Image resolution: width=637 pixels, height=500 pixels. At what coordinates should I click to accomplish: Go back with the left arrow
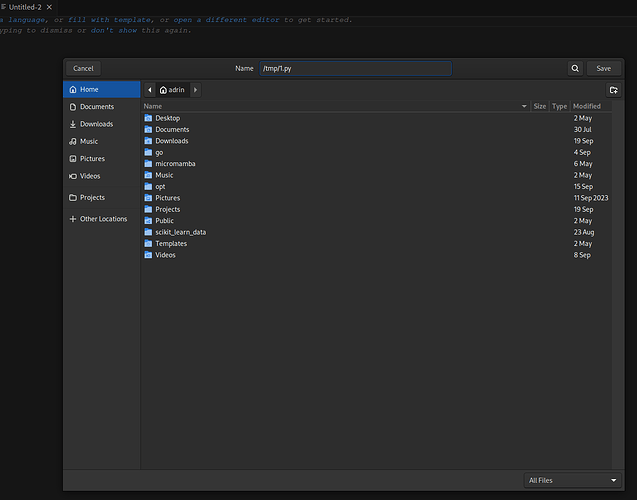click(x=150, y=90)
